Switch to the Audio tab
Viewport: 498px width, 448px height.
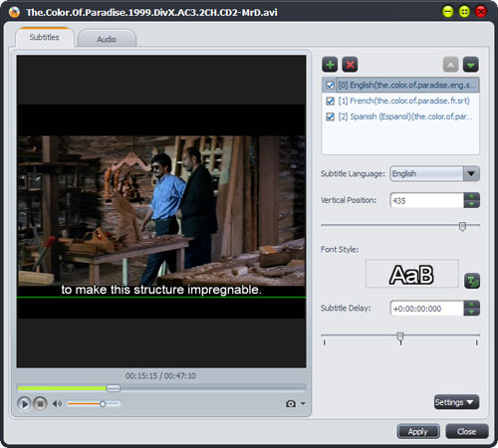pos(107,39)
